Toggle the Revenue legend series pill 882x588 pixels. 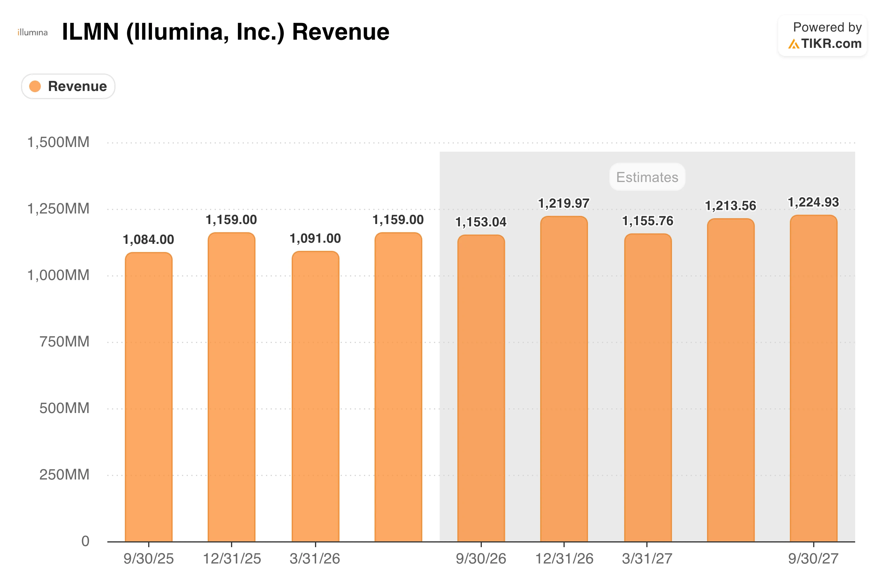click(x=68, y=86)
